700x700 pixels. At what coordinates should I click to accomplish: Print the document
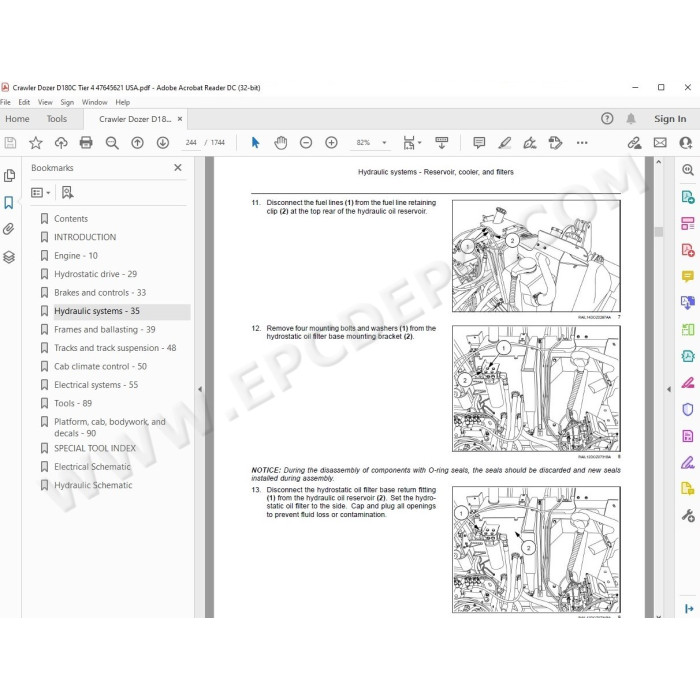[86, 143]
